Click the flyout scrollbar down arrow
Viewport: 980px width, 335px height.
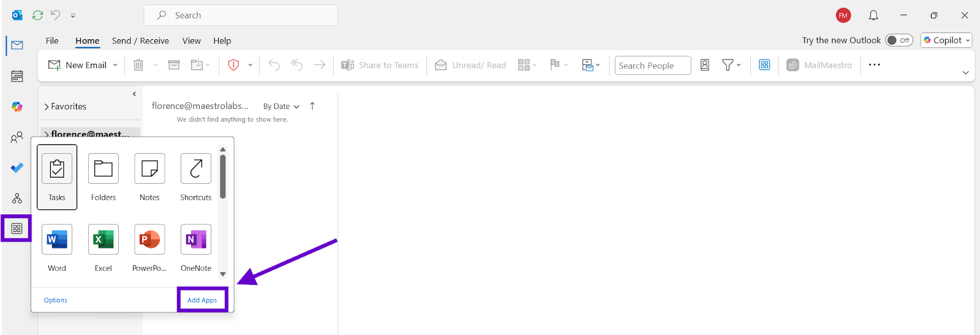pyautogui.click(x=223, y=274)
